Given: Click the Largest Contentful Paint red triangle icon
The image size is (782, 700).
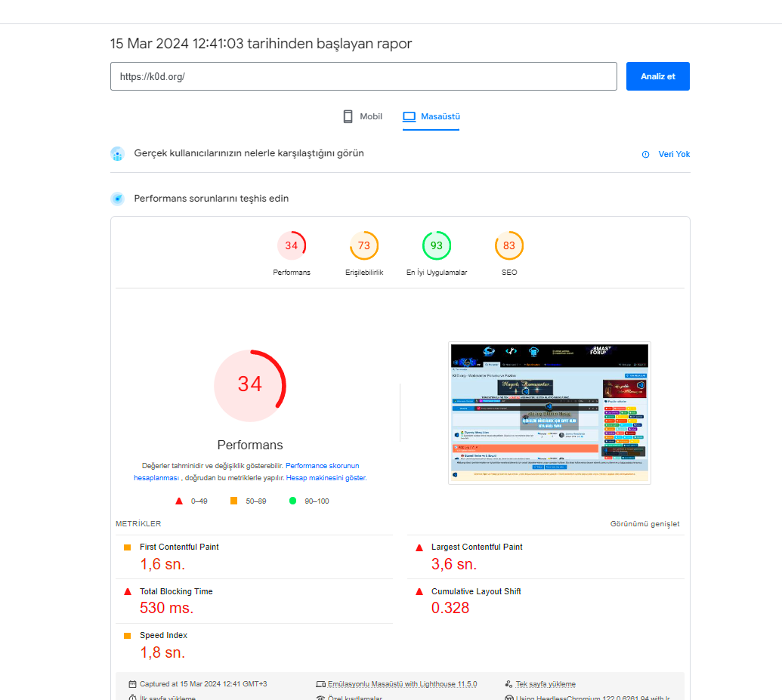Looking at the screenshot, I should pos(419,547).
